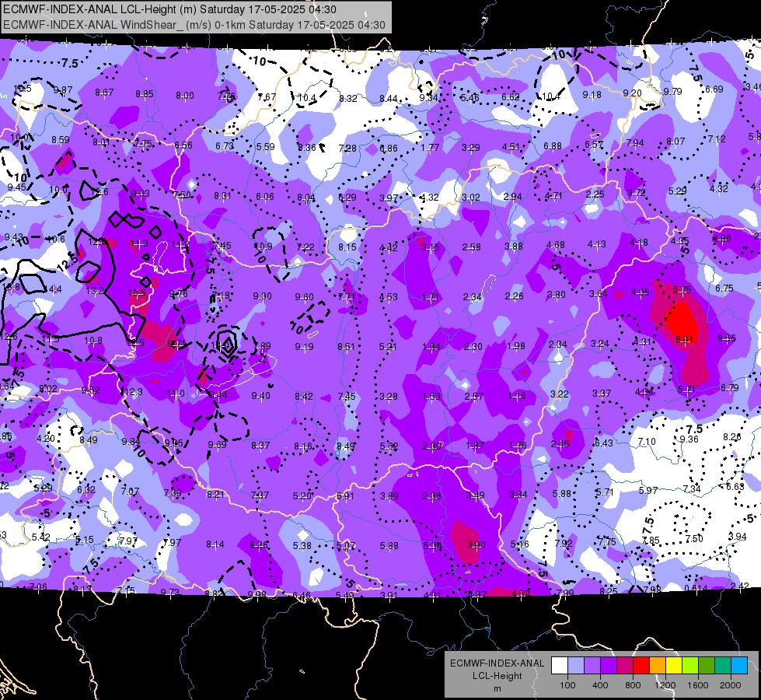This screenshot has width=761, height=700.
Task: Click the map value '9.36'
Action: point(689,439)
